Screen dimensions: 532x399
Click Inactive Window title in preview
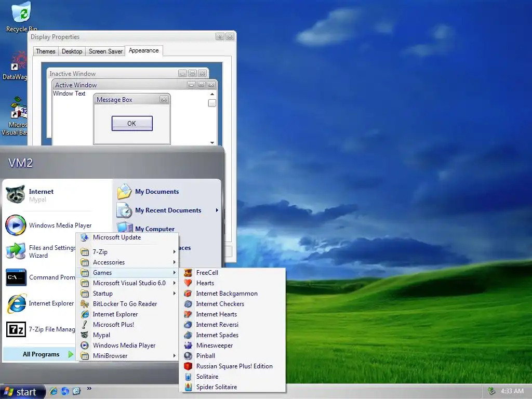(x=73, y=74)
